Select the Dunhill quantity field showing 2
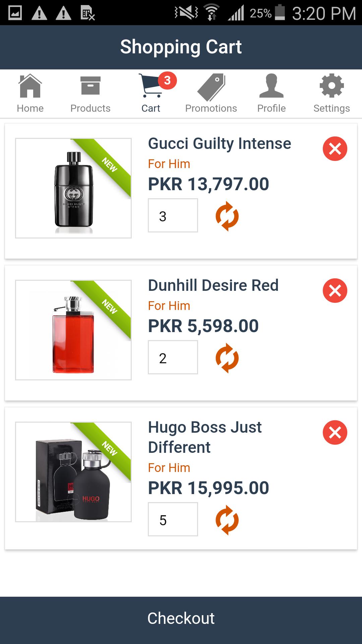Image resolution: width=362 pixels, height=644 pixels. coord(173,357)
